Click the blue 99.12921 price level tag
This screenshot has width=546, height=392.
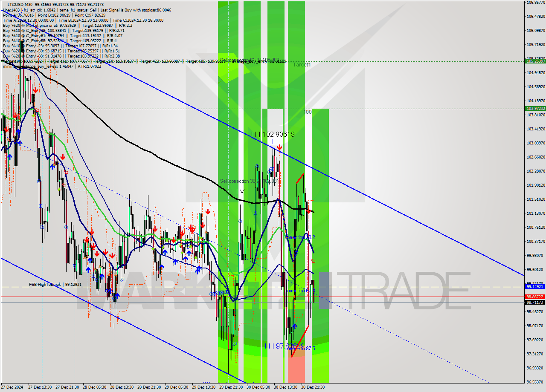click(x=534, y=287)
